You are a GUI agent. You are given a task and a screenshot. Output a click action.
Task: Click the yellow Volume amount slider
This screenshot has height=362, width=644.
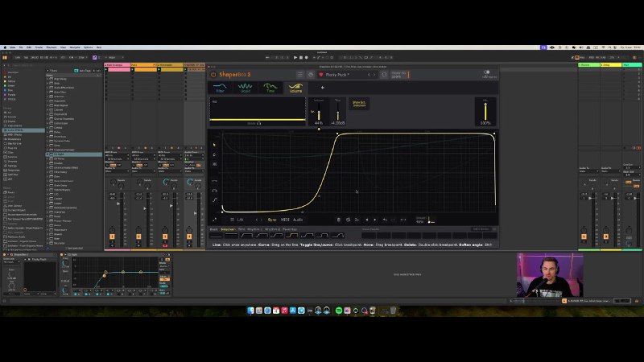coord(319,111)
